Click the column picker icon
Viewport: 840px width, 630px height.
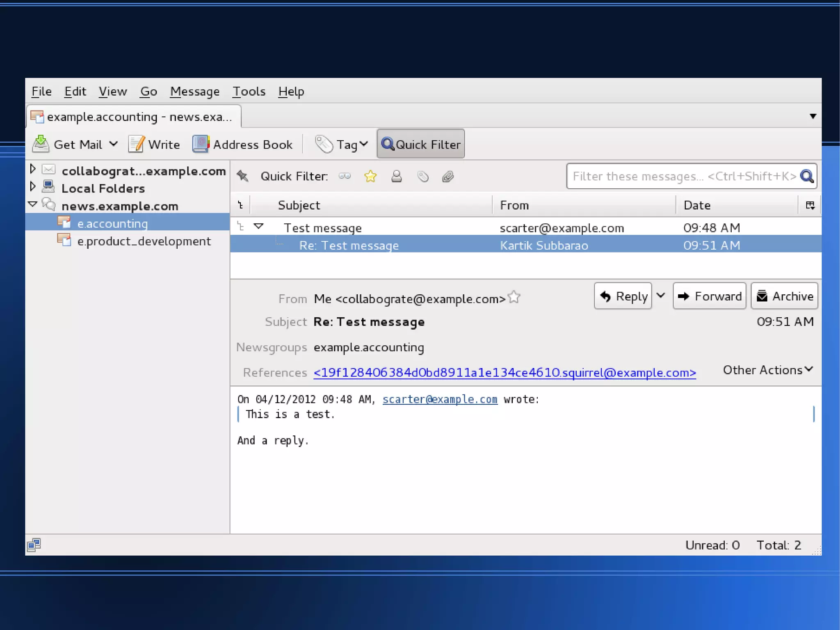(x=810, y=205)
